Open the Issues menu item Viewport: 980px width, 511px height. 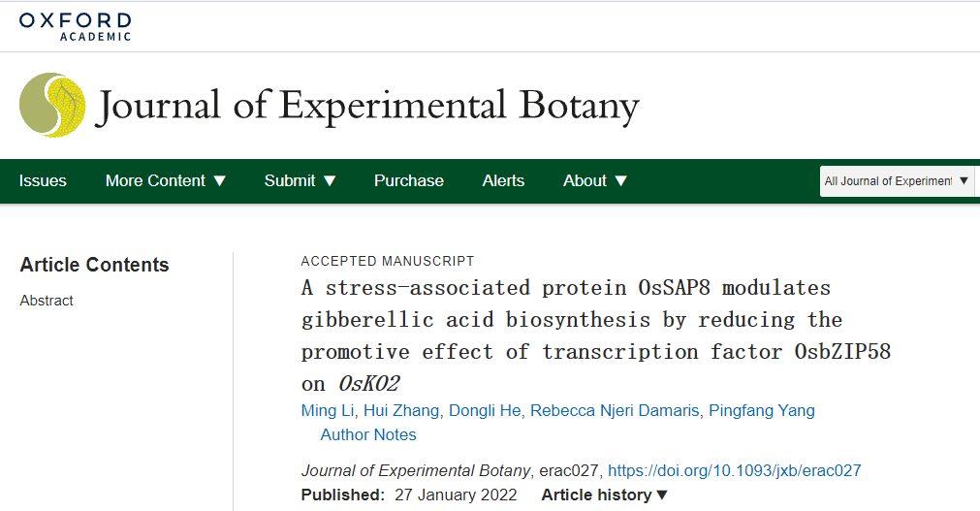point(43,180)
